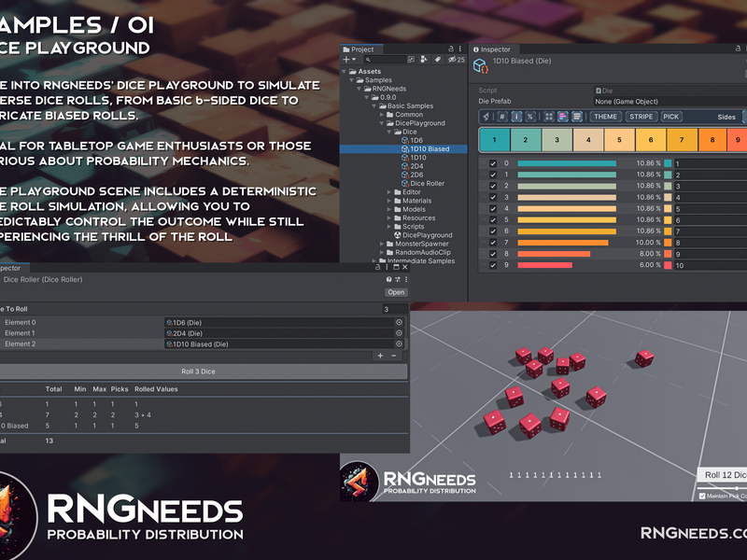Toggle checkbox for item row 2
Screen dimensions: 747x560
pyautogui.click(x=493, y=186)
